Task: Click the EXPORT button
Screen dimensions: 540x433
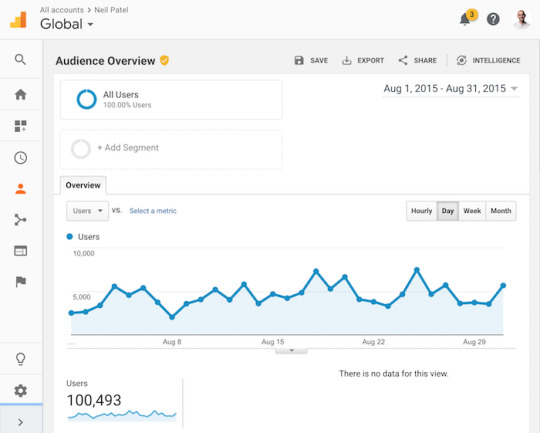Action: click(x=363, y=61)
